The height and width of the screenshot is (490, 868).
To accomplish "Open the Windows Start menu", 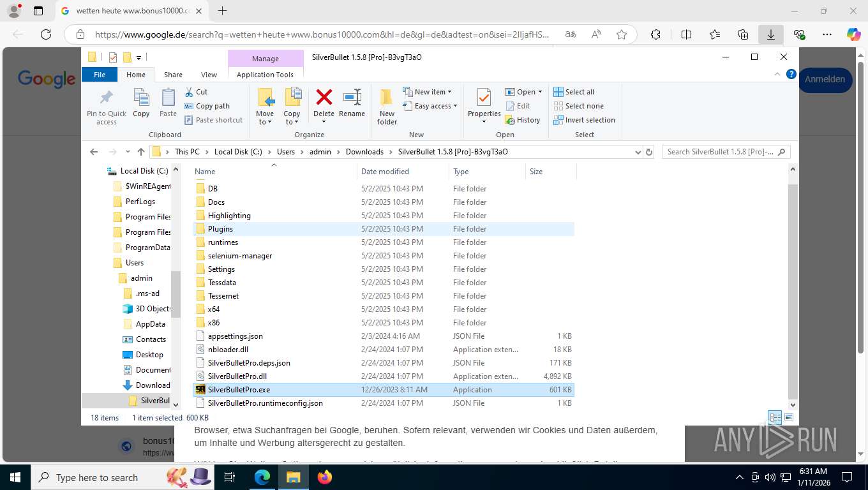I will click(x=15, y=477).
